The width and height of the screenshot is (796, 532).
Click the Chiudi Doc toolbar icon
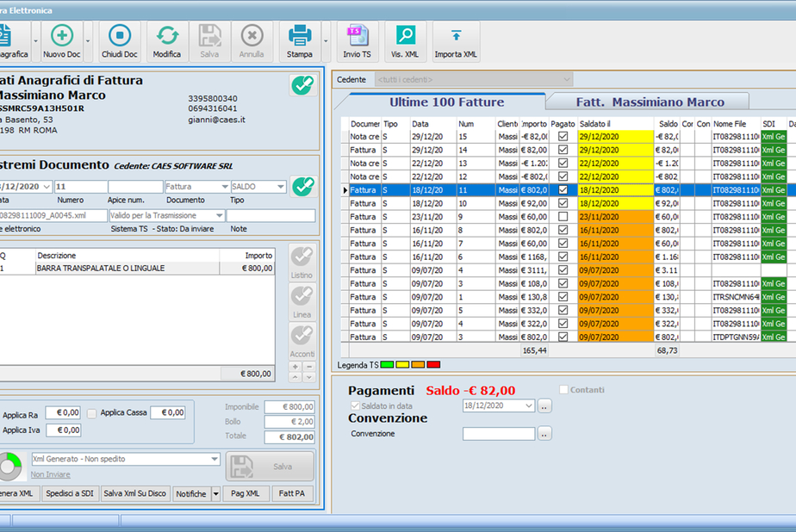pos(119,36)
